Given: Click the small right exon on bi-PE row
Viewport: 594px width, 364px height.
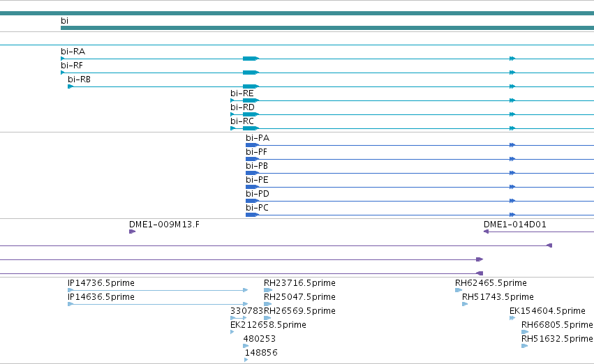Looking at the screenshot, I should (512, 188).
